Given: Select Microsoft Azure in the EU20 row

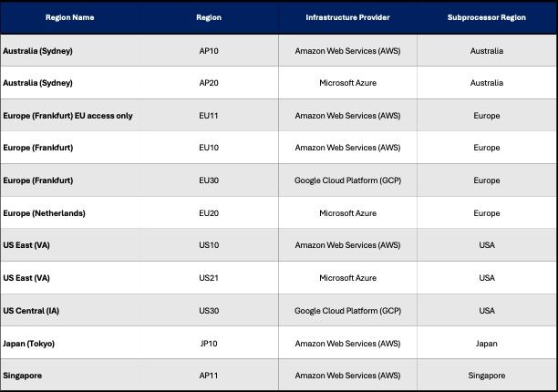Looking at the screenshot, I should tap(347, 213).
